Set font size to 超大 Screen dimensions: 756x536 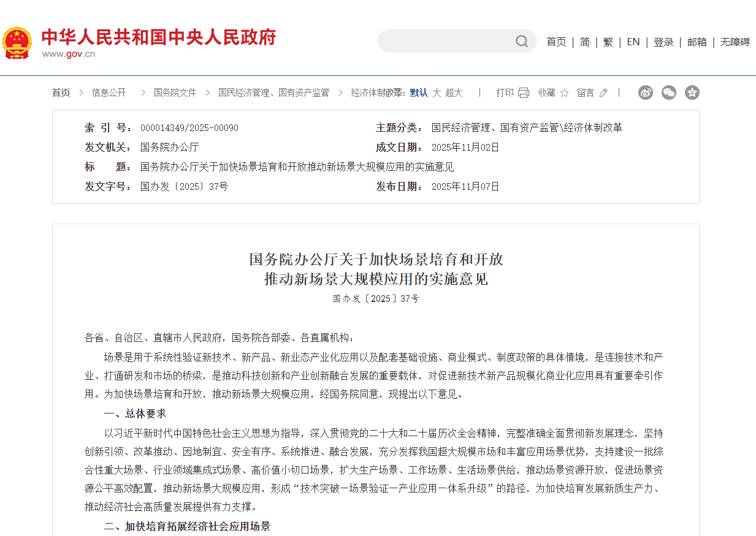pos(454,92)
